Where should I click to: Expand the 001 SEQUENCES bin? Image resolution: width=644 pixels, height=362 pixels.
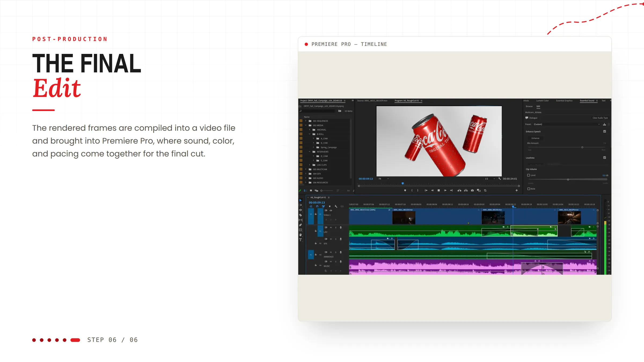click(306, 121)
